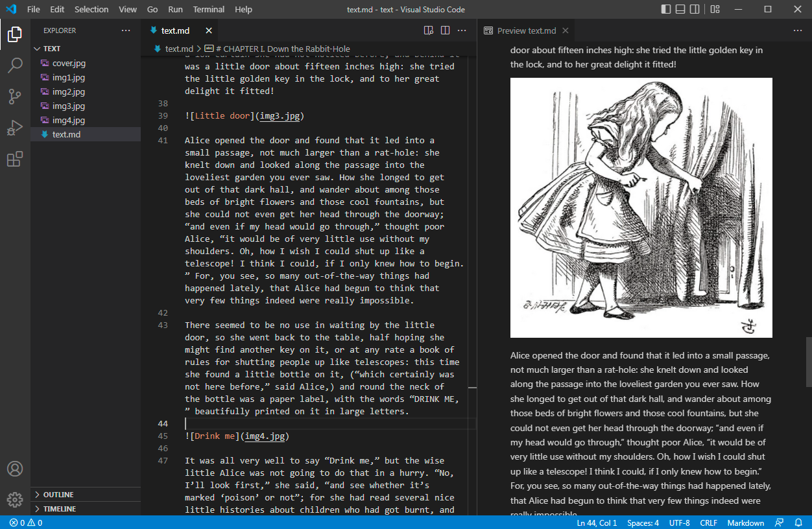812x529 pixels.
Task: Toggle Secondary Side Bar layout icon
Action: (x=695, y=9)
